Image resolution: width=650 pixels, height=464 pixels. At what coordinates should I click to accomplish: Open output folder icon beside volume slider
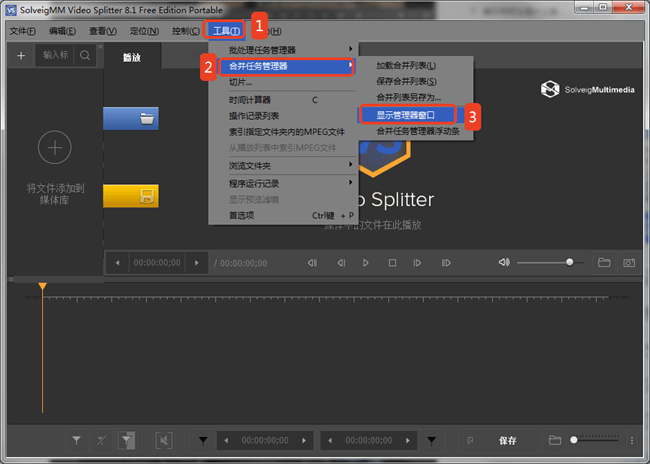point(604,262)
